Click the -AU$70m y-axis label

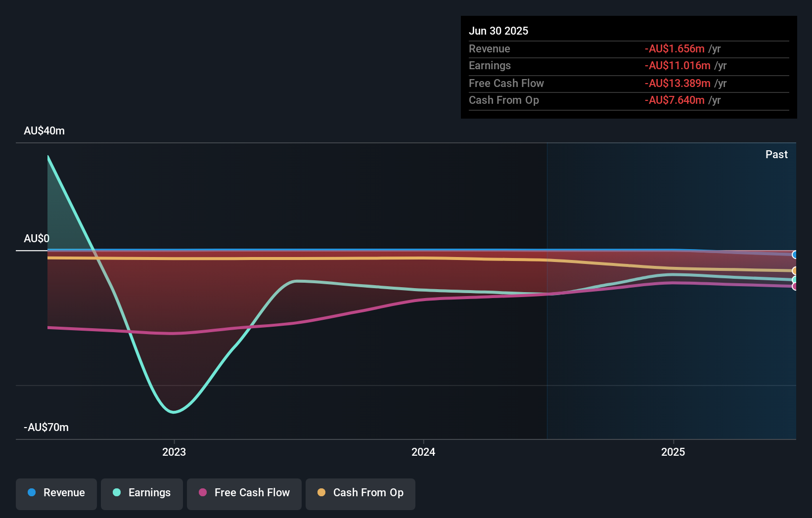tap(46, 428)
